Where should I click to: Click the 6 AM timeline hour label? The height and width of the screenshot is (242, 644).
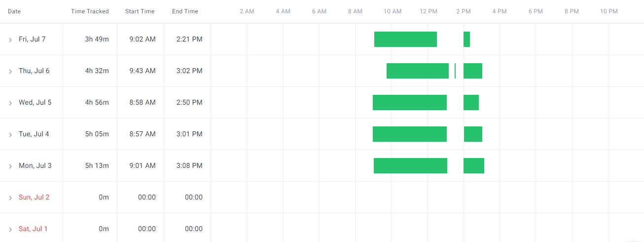[x=319, y=11]
